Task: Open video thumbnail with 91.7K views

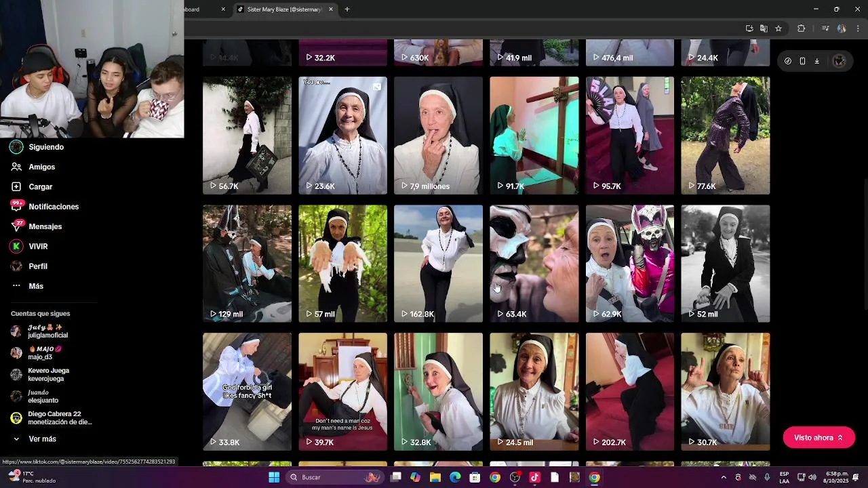Action: [x=534, y=136]
